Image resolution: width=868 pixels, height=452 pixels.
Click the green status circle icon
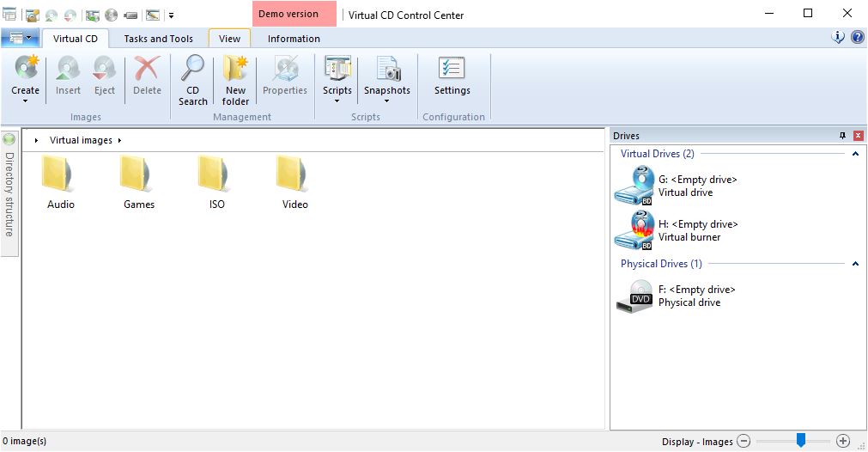point(9,139)
